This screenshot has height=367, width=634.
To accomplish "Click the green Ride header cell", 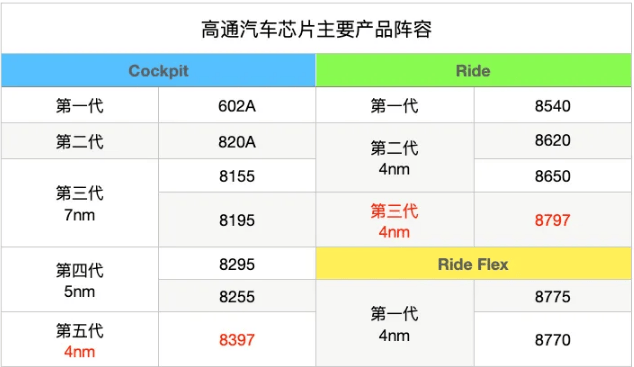I will (473, 70).
